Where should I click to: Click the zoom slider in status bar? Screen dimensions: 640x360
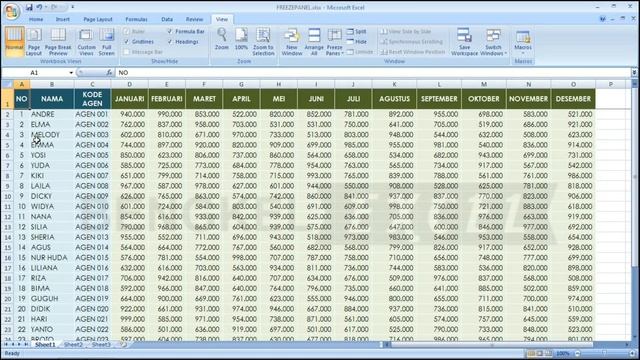604,353
